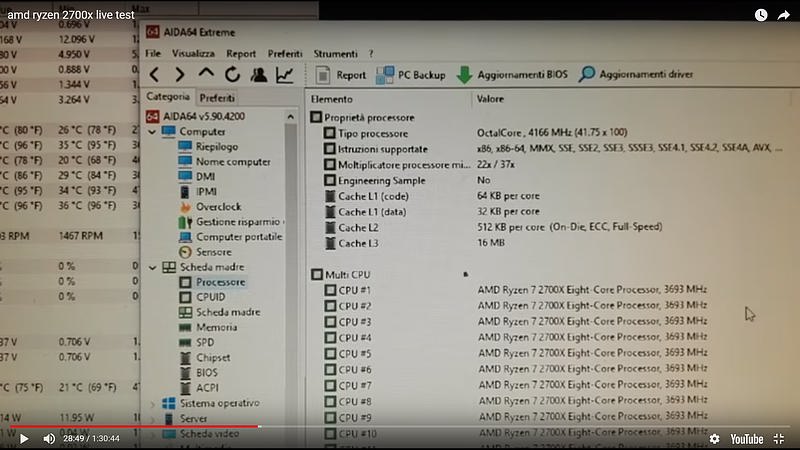
Task: Click the Watch Later clock icon
Action: click(761, 15)
